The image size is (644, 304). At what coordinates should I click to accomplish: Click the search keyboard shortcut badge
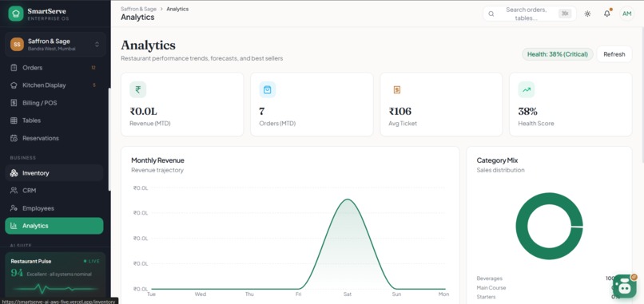coord(565,14)
